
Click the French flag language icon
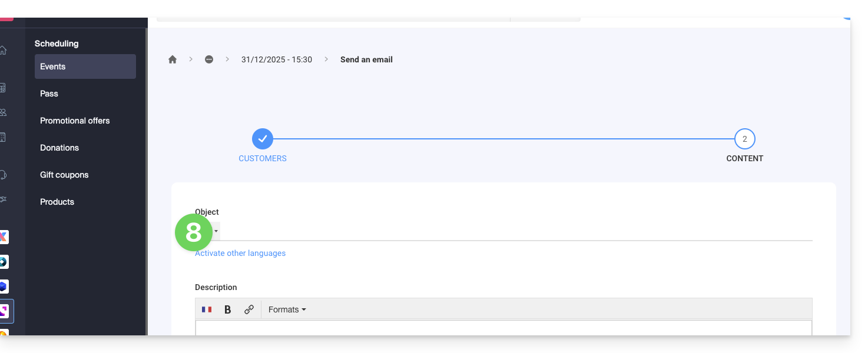207,309
